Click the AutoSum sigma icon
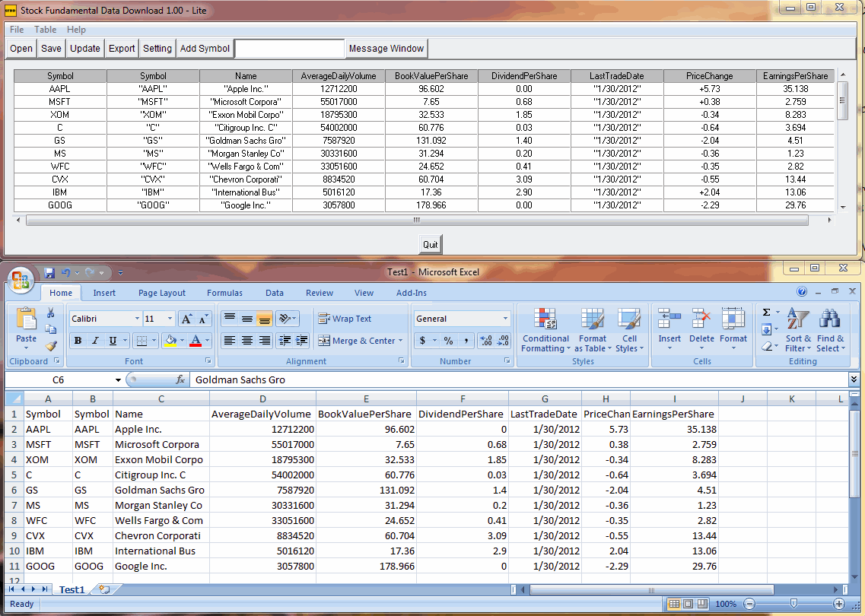This screenshot has width=865, height=616. (x=766, y=312)
